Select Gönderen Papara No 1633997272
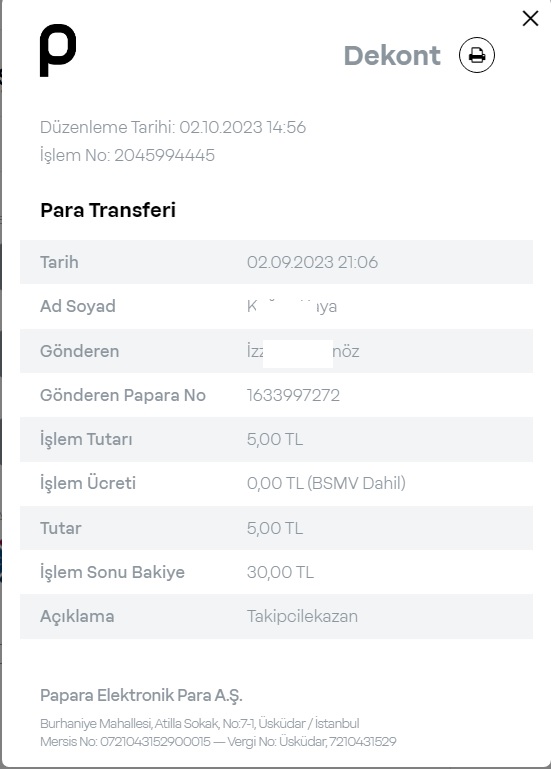The height and width of the screenshot is (769, 551). [x=293, y=395]
